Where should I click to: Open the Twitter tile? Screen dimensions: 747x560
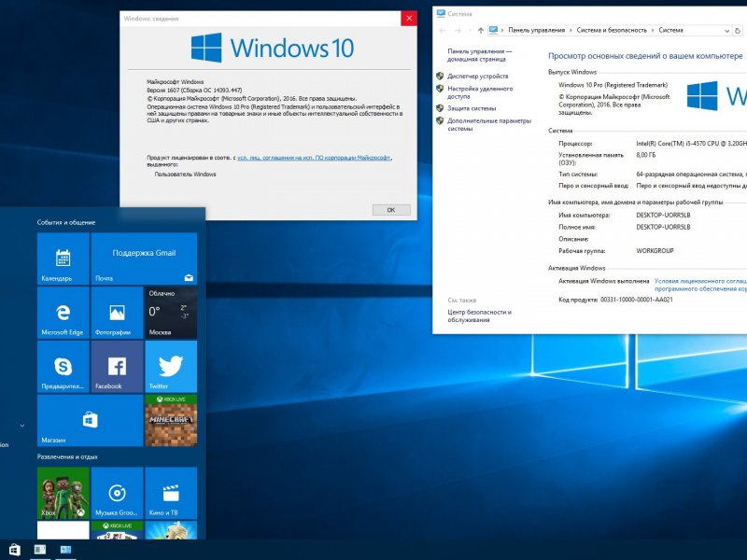coord(171,367)
